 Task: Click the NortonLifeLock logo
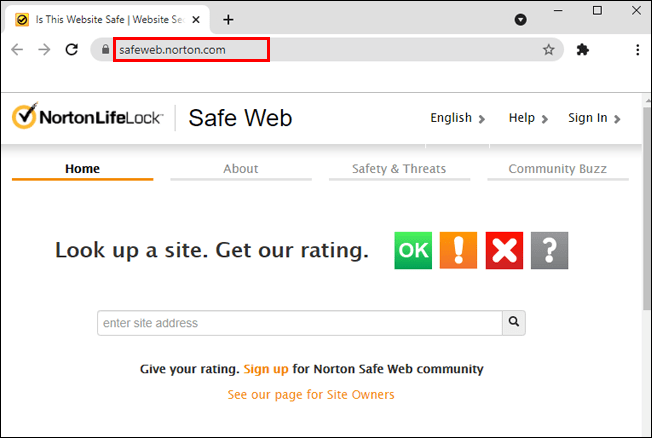(x=88, y=116)
